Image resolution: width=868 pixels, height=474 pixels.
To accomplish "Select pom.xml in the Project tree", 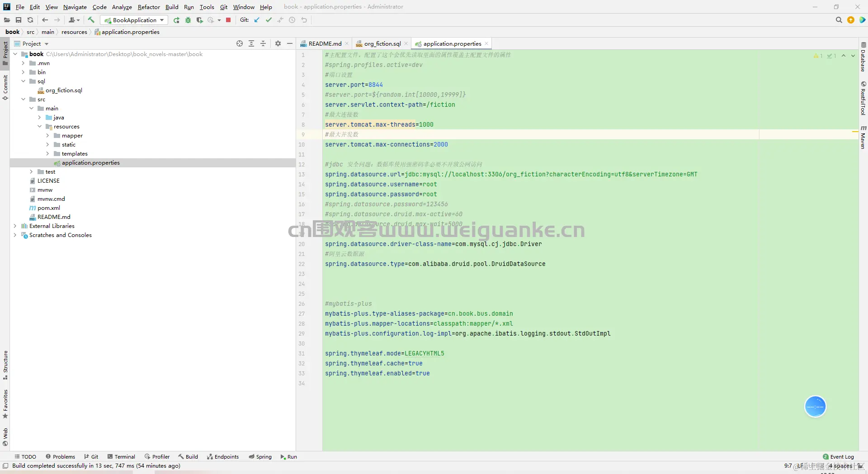I will [x=49, y=208].
